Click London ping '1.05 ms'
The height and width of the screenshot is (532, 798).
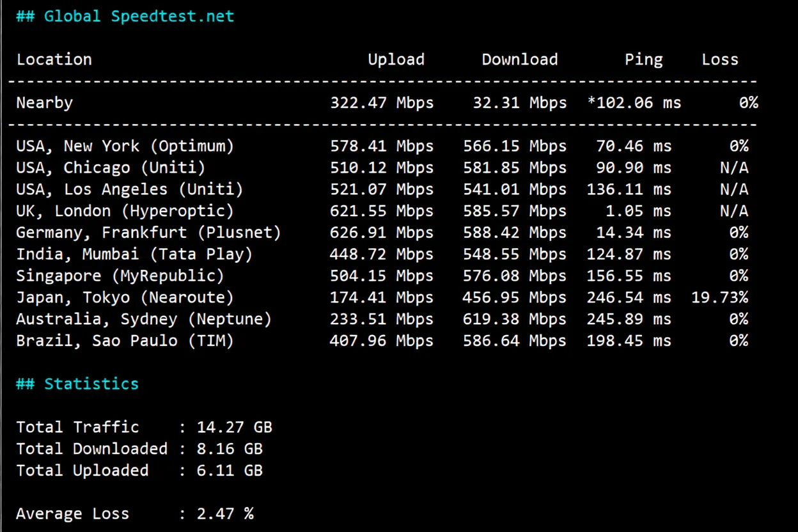coord(638,211)
